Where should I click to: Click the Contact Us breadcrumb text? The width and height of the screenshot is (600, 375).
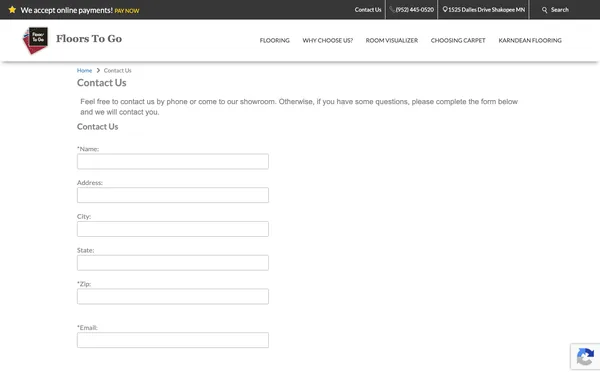click(x=117, y=70)
